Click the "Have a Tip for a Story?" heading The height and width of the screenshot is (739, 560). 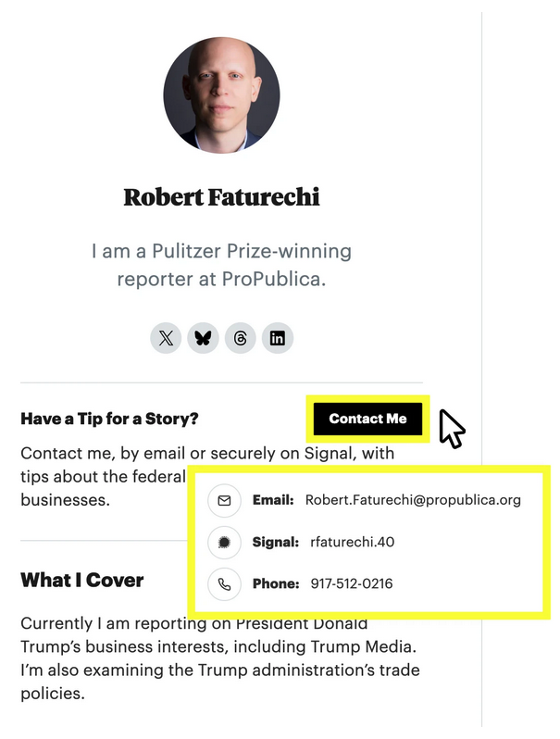point(109,419)
